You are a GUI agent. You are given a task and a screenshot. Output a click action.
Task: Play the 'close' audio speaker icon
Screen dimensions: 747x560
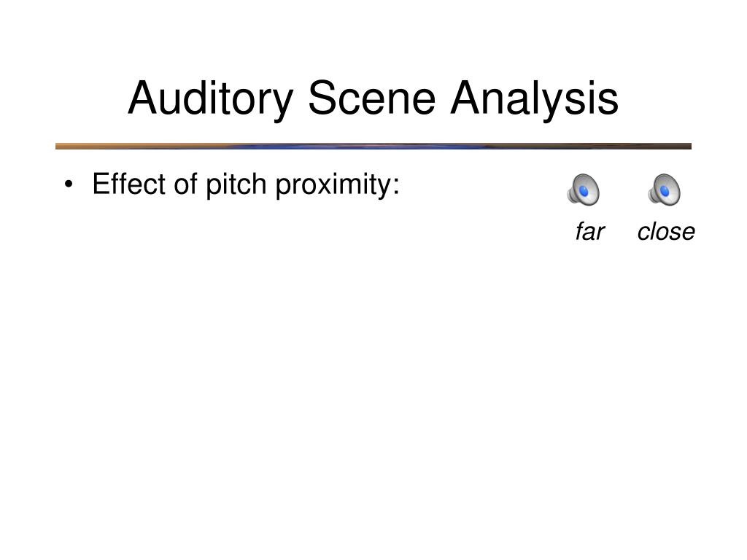[664, 190]
